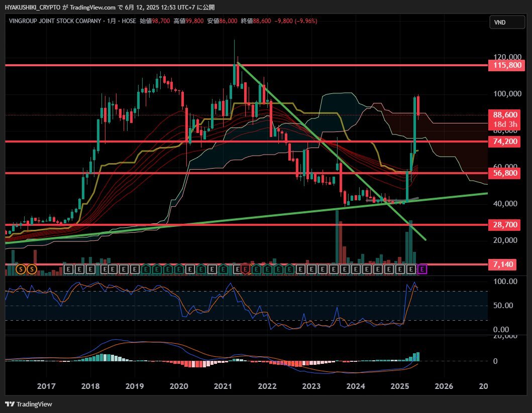Click the 40,000 price axis label
Image resolution: width=532 pixels, height=413 pixels.
coord(505,204)
